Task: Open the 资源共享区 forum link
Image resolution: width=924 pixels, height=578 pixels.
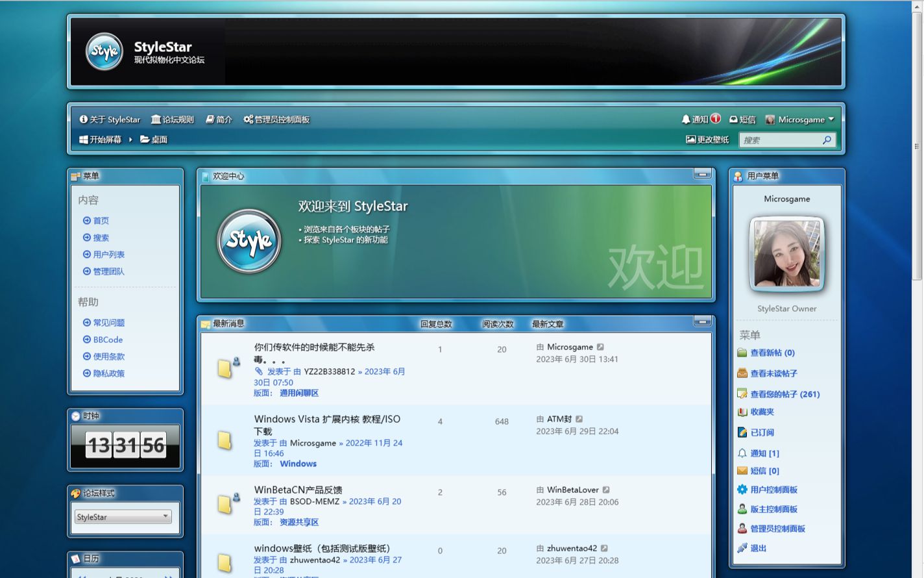Action: [299, 522]
